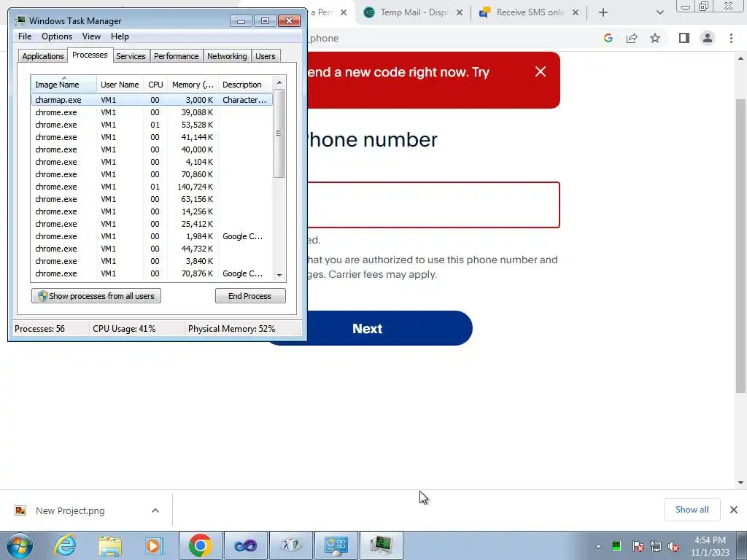Show hidden system tray icons

[598, 546]
